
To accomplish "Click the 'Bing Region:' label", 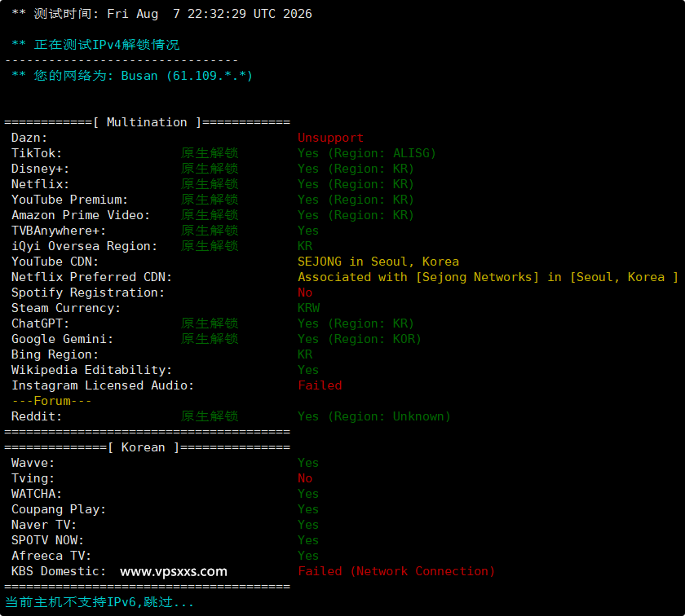I will pyautogui.click(x=55, y=354).
